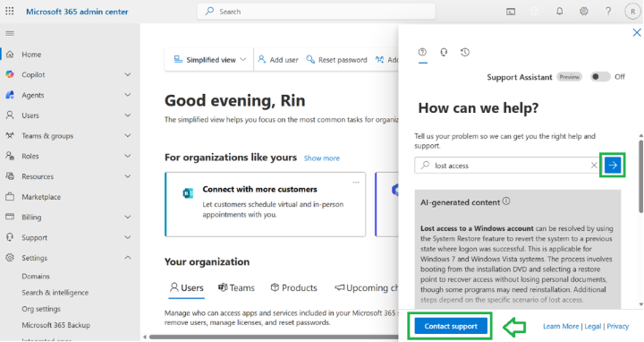Image resolution: width=644 pixels, height=342 pixels.
Task: Close the help panel
Action: [x=637, y=32]
